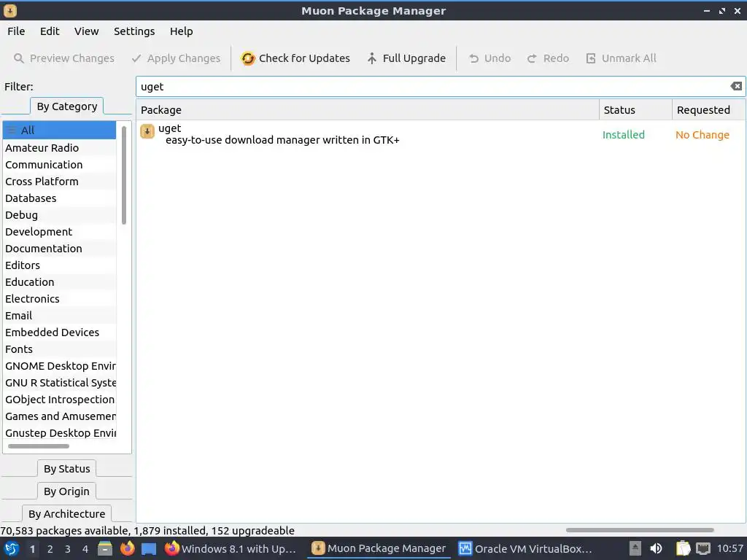
Task: Switch to the By Status tab
Action: pos(66,469)
